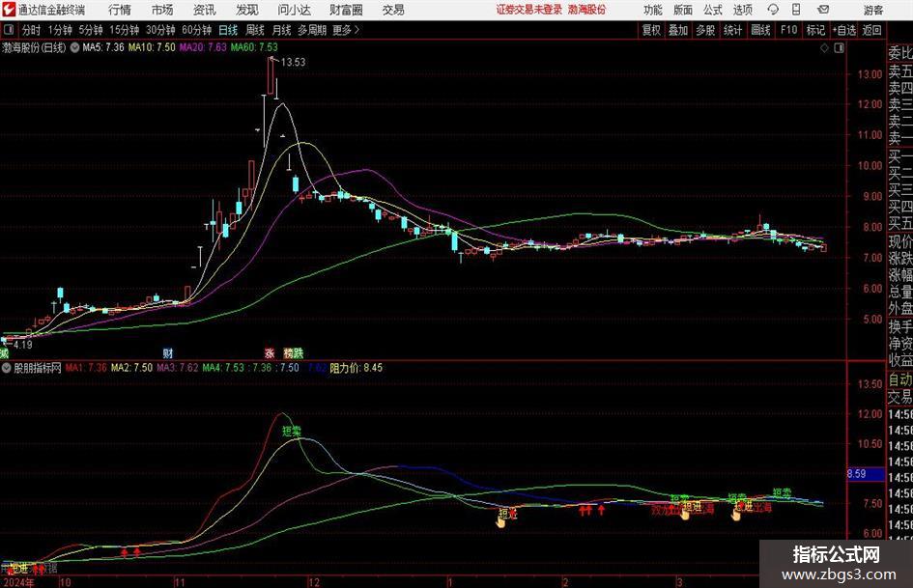Click the 4.19 low price label
This screenshot has height=588, width=913.
coord(22,345)
